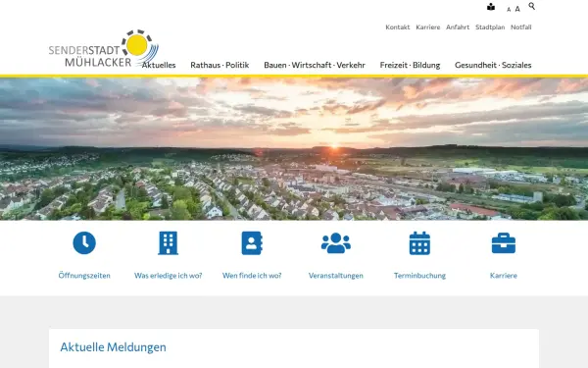Open the Stadtplan link
Viewport: 588px width, 368px height.
click(490, 27)
